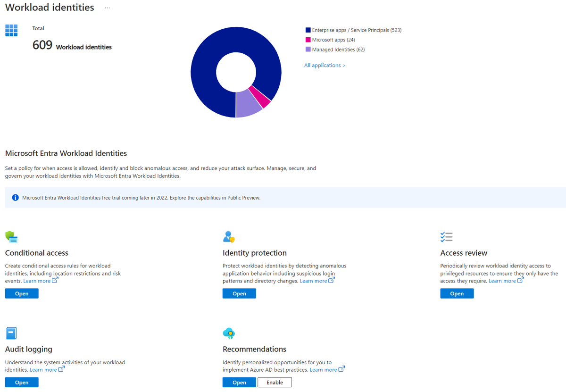Open Identity protection with its Open button
This screenshot has width=566, height=392.
coord(239,293)
